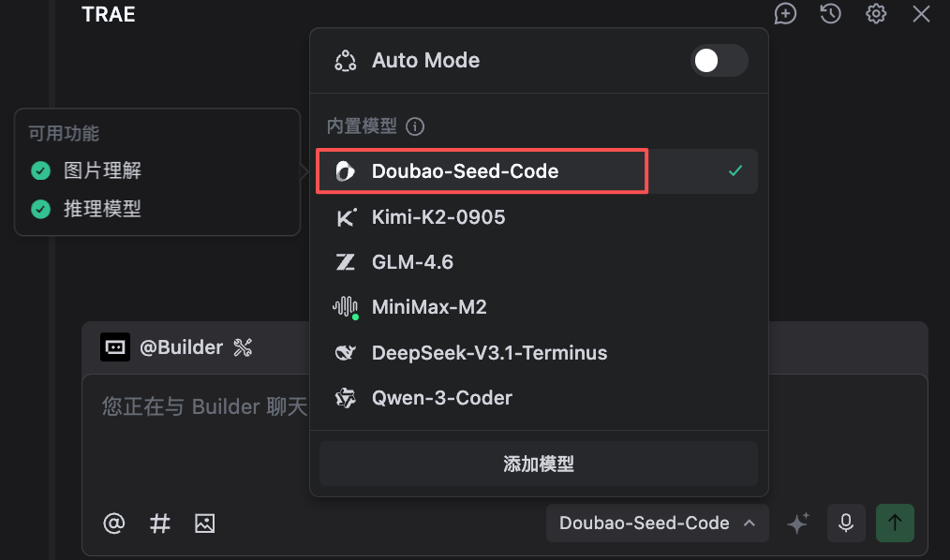Click the # context icon
950x560 pixels.
coord(159,523)
